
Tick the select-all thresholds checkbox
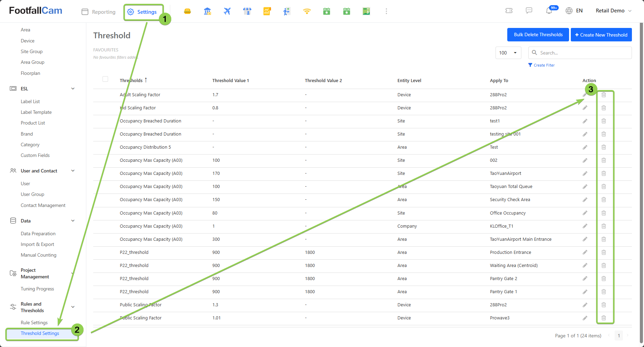pos(105,79)
